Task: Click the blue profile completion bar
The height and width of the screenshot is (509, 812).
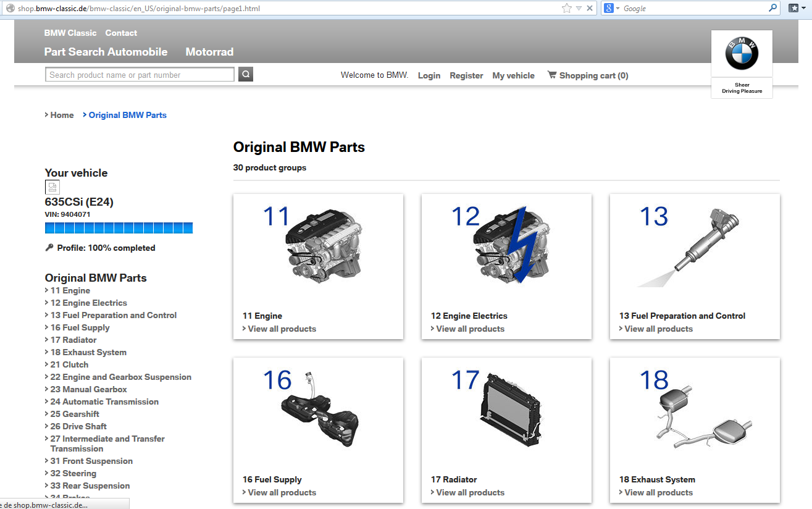Action: pyautogui.click(x=119, y=228)
